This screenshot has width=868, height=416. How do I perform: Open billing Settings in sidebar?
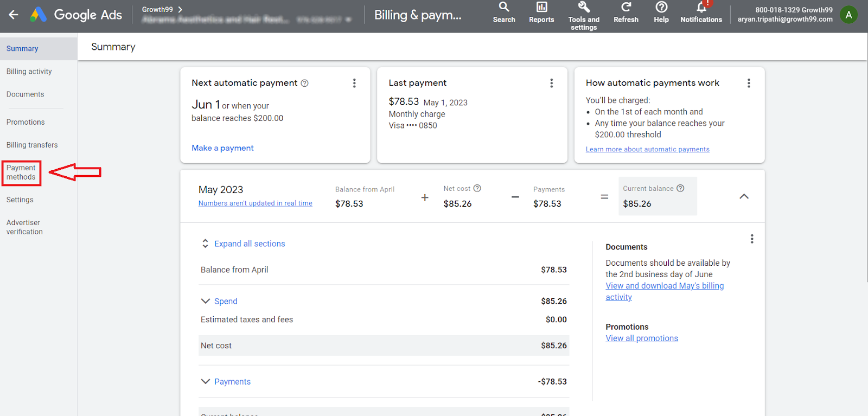click(20, 200)
